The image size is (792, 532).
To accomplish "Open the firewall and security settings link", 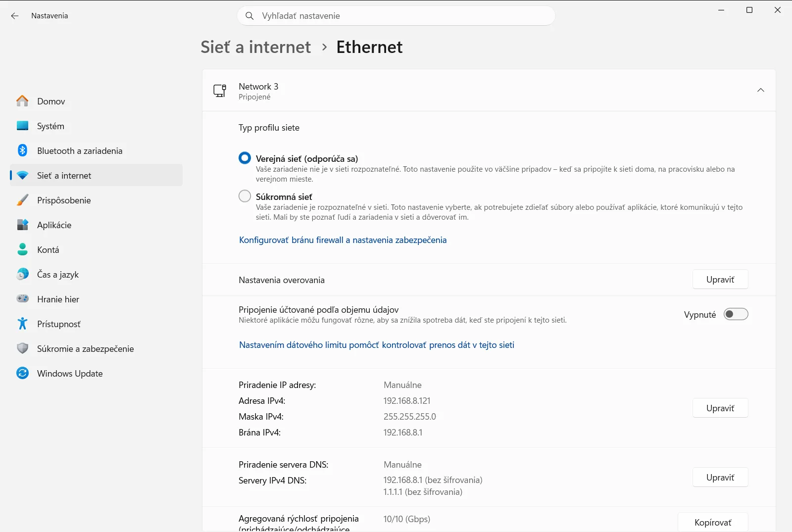I will pyautogui.click(x=343, y=240).
